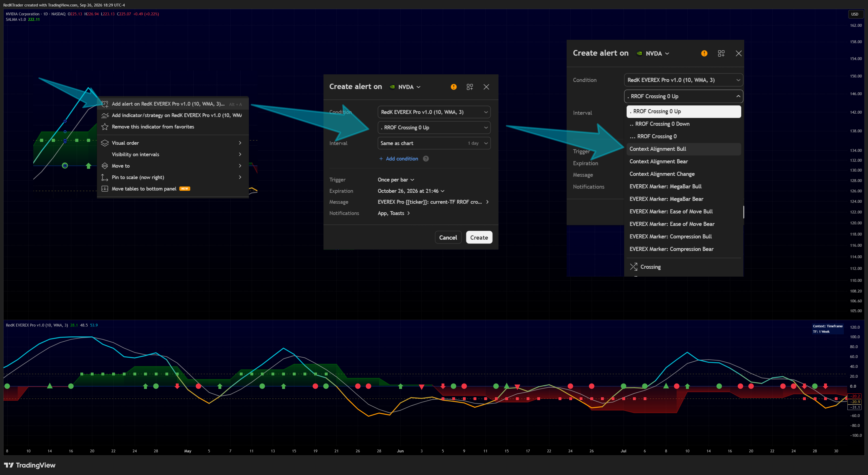Click RedK EVEREX Pro v1.0 indicator legend title
868x475 pixels.
(37, 326)
